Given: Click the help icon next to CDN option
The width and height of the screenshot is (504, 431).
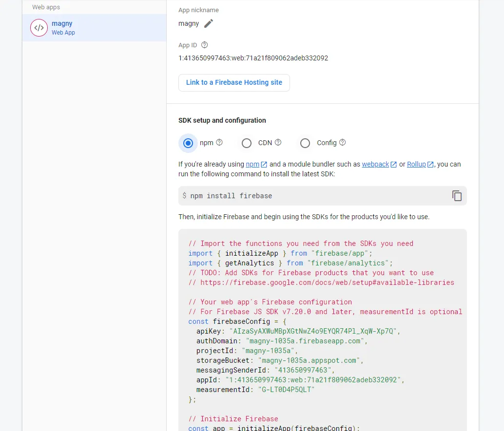Looking at the screenshot, I should pos(278,143).
